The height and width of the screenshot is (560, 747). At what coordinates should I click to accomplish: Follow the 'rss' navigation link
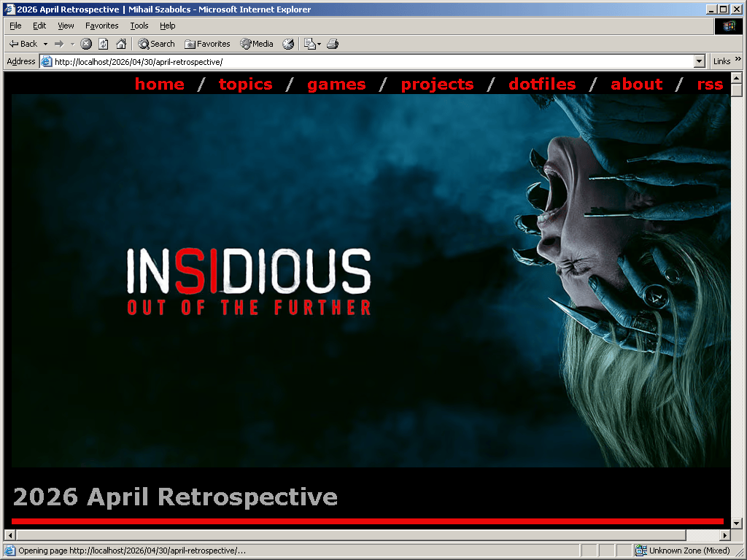[x=710, y=85]
